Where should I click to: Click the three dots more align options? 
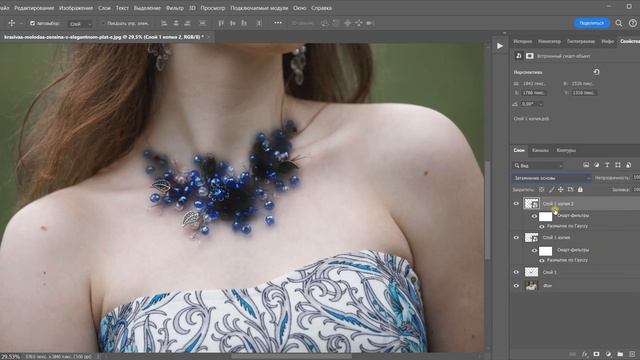(278, 23)
